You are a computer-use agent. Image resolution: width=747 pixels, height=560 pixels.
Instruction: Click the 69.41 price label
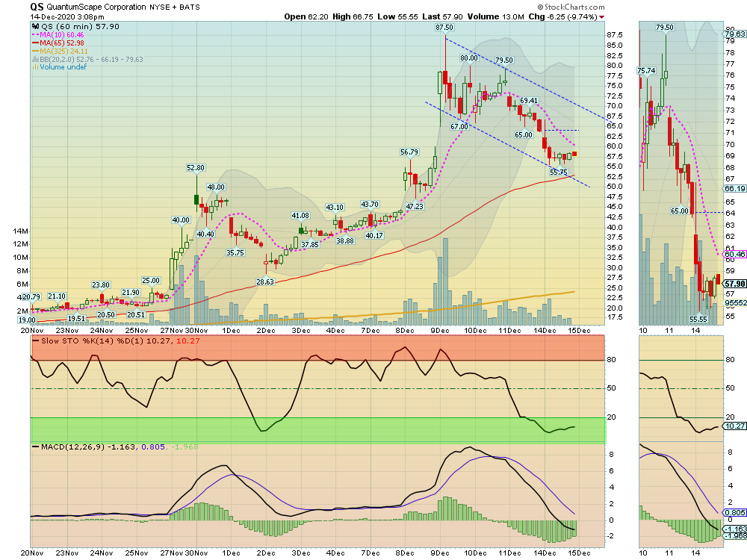[529, 101]
